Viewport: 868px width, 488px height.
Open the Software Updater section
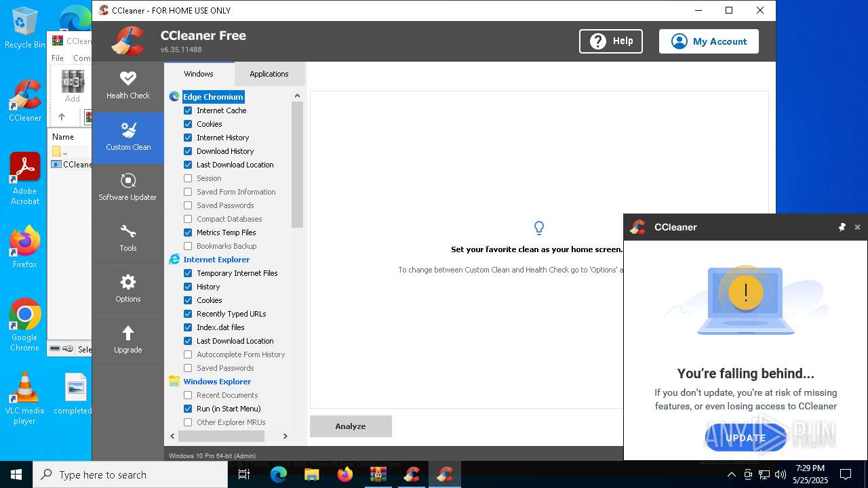click(x=127, y=188)
